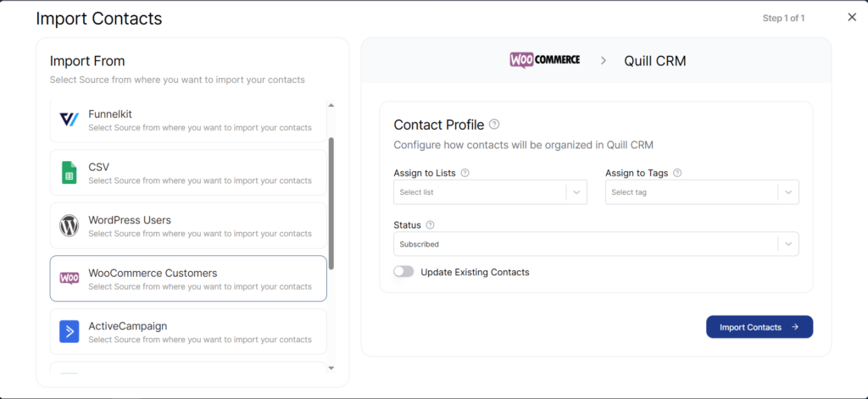Click help icon next to Assign to Lists
This screenshot has width=868, height=399.
(x=465, y=173)
